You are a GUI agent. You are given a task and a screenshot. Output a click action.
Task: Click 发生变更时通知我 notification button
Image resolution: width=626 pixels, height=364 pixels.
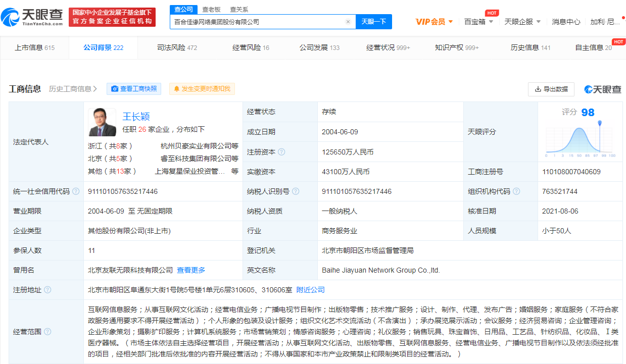[202, 89]
